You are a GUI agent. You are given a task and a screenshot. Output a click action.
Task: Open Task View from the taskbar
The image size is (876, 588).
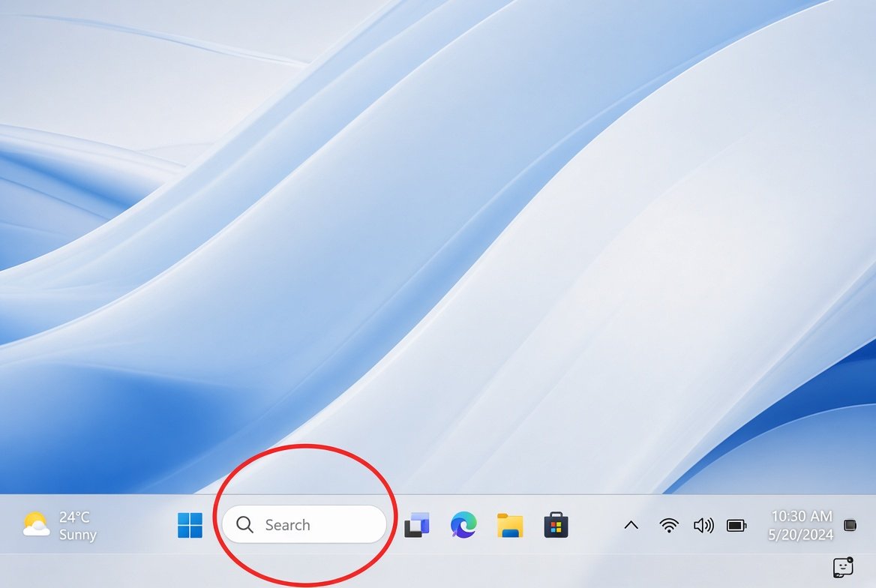(x=417, y=525)
